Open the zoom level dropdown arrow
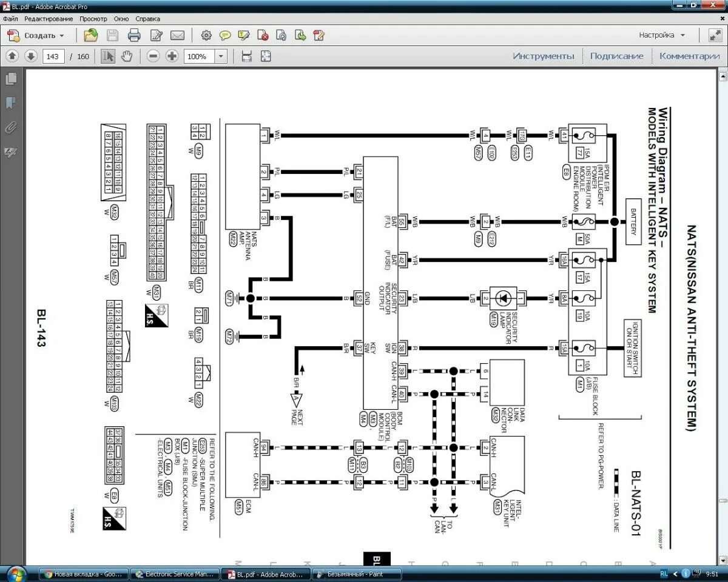 pos(221,56)
